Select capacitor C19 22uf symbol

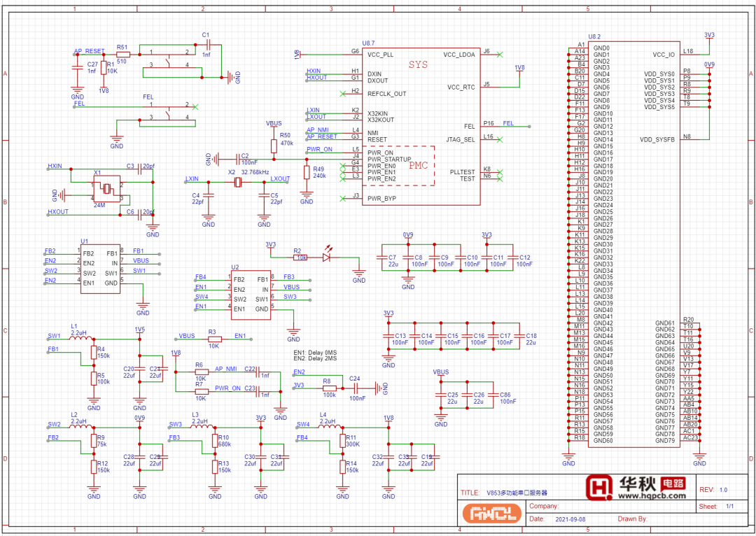[434, 456]
